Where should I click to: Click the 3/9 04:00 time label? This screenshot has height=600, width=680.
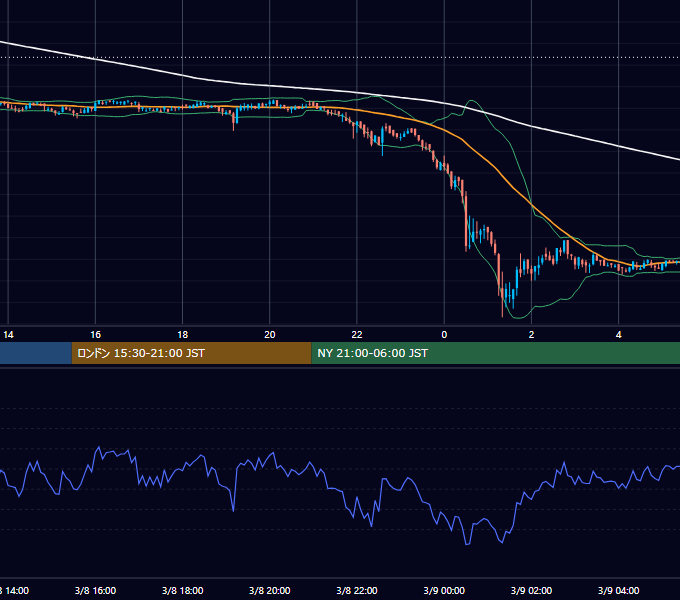tap(618, 590)
